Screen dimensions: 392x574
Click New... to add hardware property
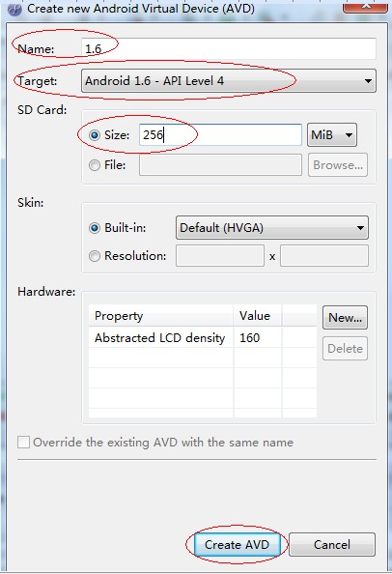[346, 318]
